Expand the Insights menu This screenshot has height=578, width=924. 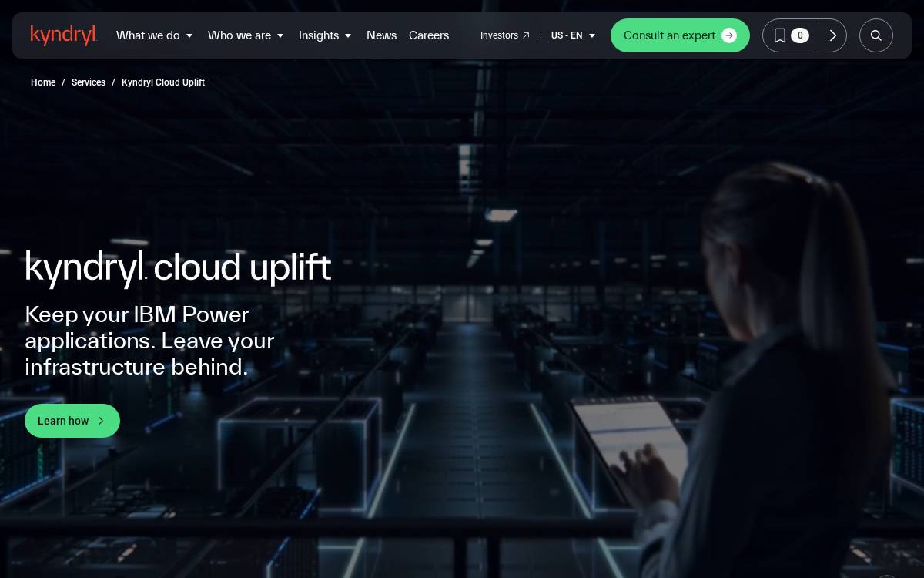326,35
